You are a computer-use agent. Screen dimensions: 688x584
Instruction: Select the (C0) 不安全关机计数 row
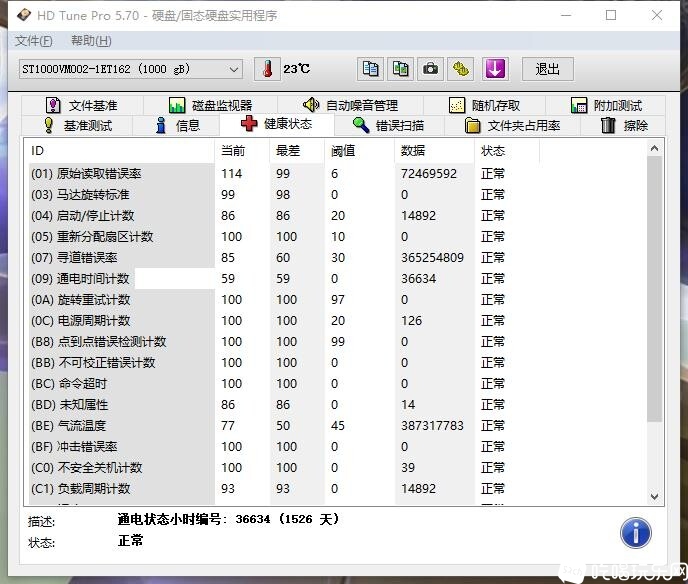pyautogui.click(x=284, y=468)
